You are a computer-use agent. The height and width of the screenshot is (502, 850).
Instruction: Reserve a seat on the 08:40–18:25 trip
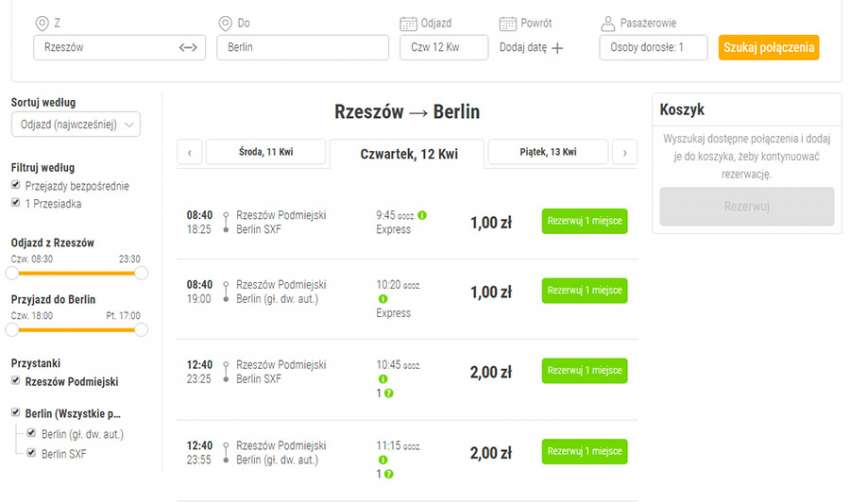click(584, 221)
